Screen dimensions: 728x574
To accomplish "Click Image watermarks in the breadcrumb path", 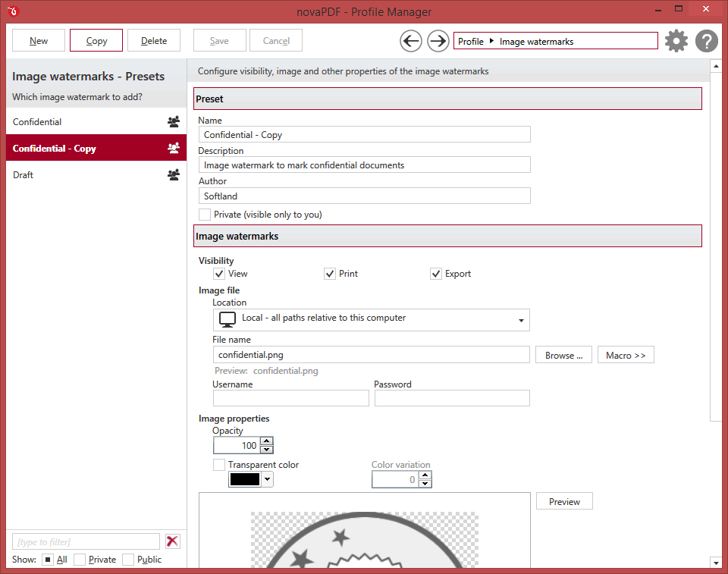I will tap(536, 42).
